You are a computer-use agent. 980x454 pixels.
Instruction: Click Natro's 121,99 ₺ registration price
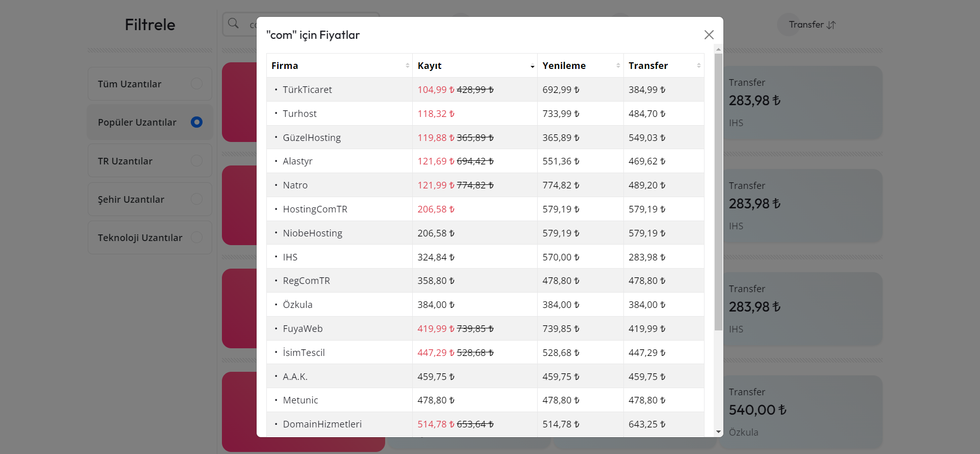point(436,185)
